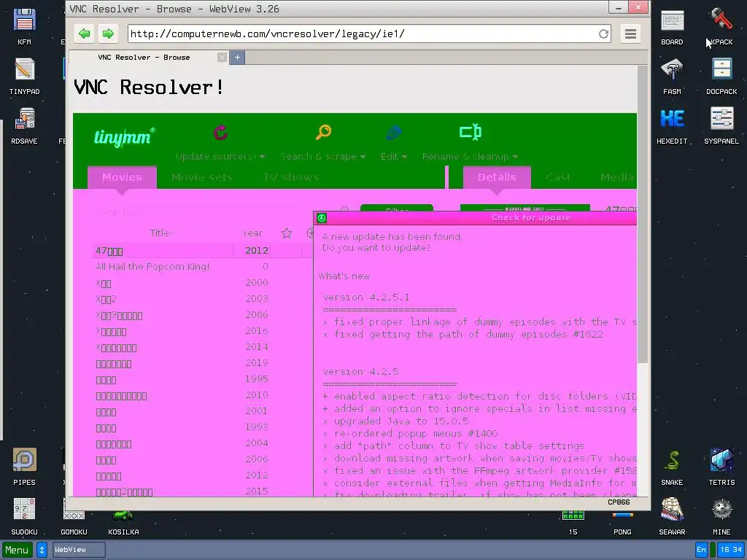The height and width of the screenshot is (560, 747).
Task: Click the VNC Resolver! heading
Action: coord(149,87)
